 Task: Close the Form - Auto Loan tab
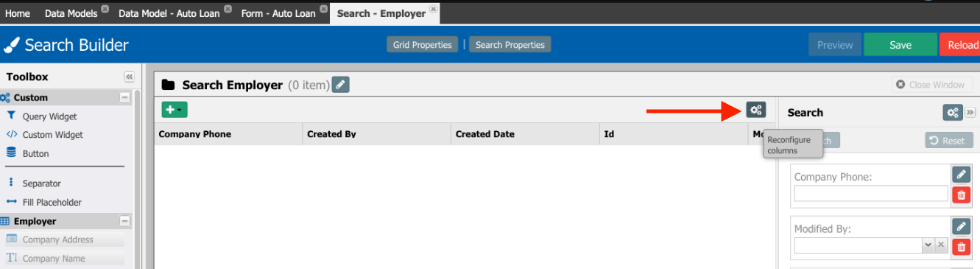click(323, 9)
